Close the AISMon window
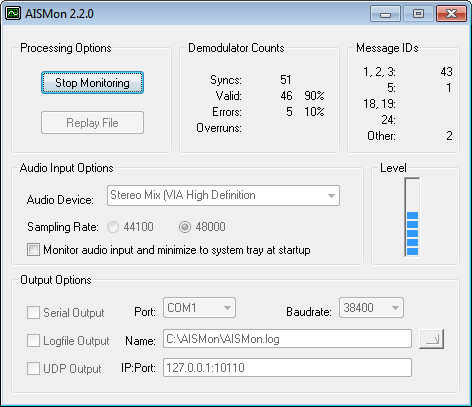The image size is (472, 407). (x=451, y=14)
